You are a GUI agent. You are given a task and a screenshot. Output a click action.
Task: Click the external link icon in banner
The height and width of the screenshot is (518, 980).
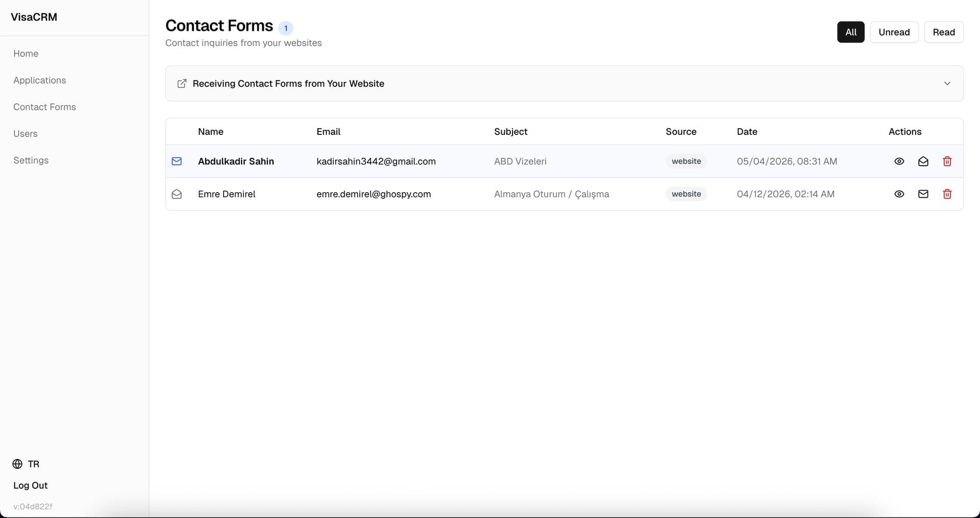[182, 83]
